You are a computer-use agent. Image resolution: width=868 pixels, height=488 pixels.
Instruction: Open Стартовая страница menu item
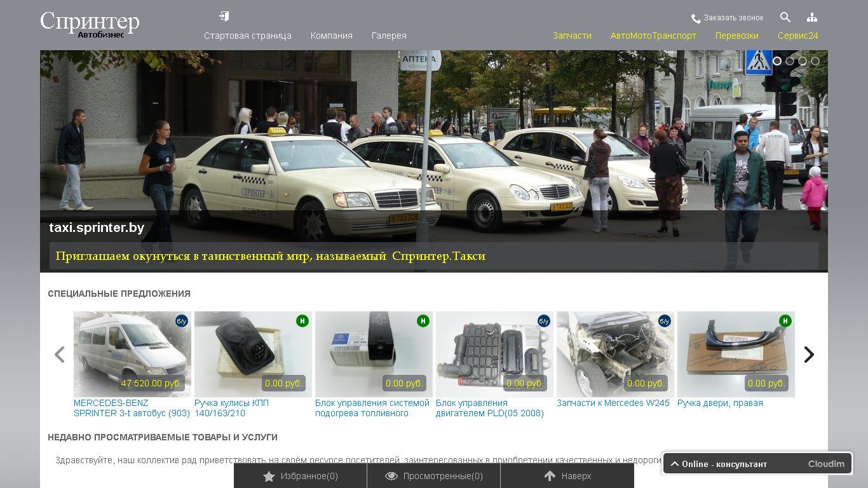click(248, 36)
